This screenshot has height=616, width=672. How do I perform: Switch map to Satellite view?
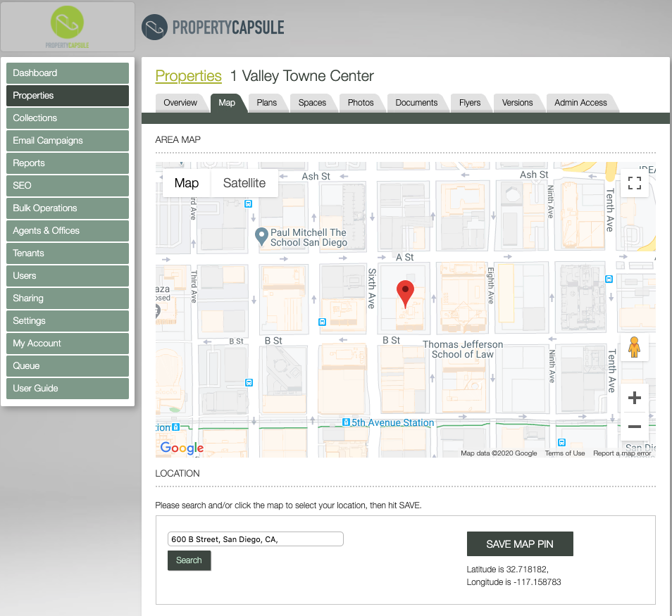click(x=244, y=183)
